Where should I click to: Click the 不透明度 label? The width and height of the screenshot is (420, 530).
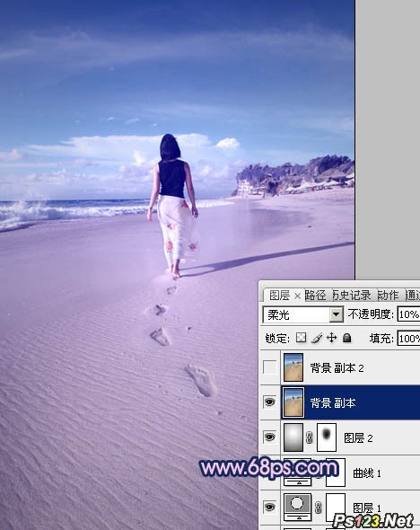pos(371,314)
